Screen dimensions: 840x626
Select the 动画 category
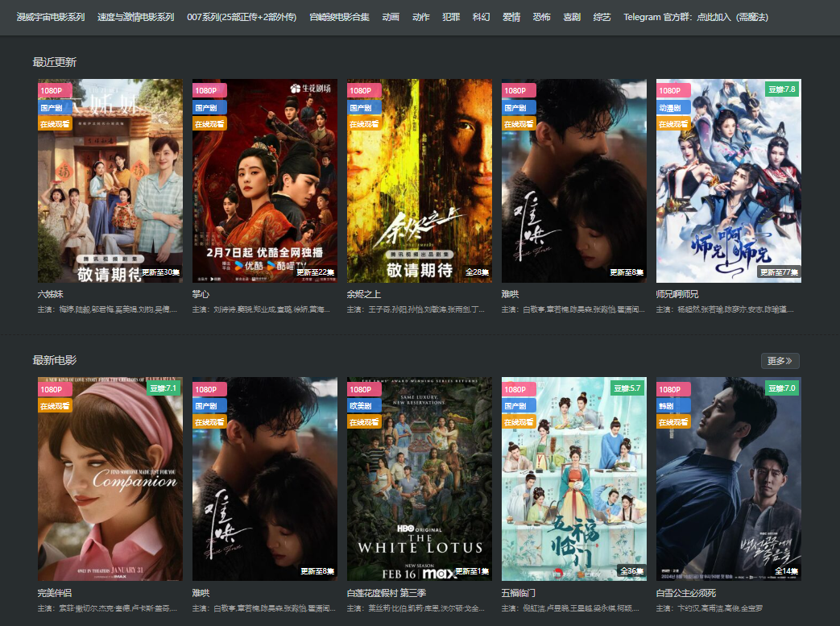(391, 17)
